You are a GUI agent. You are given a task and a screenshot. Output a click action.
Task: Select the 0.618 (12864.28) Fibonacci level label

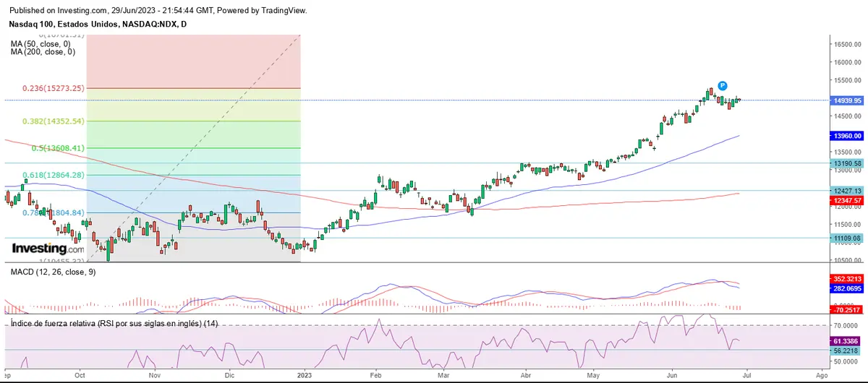coord(53,175)
